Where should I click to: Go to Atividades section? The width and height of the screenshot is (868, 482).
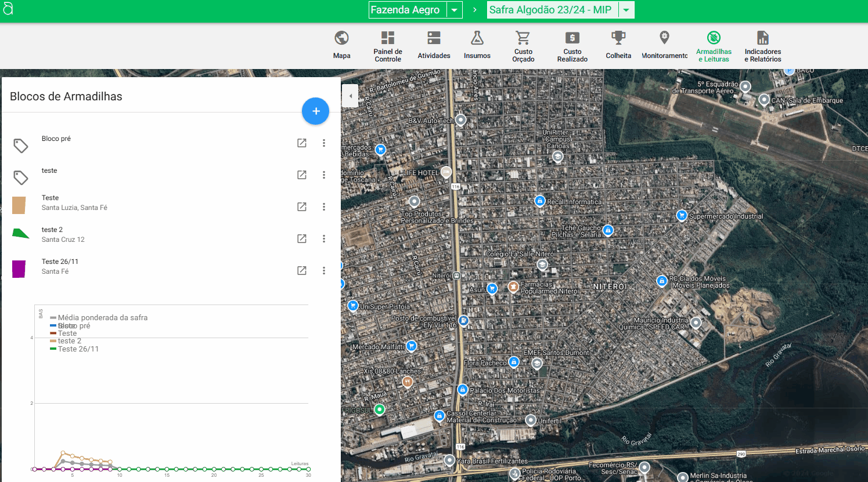pos(434,38)
